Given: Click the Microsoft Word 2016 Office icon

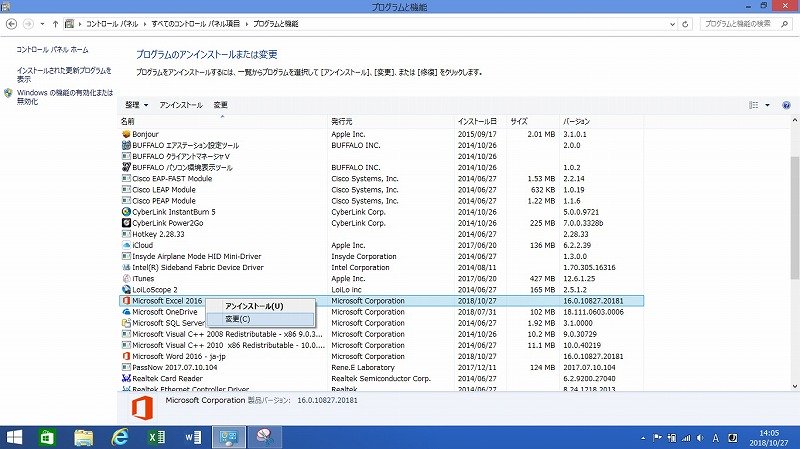Looking at the screenshot, I should pos(126,356).
